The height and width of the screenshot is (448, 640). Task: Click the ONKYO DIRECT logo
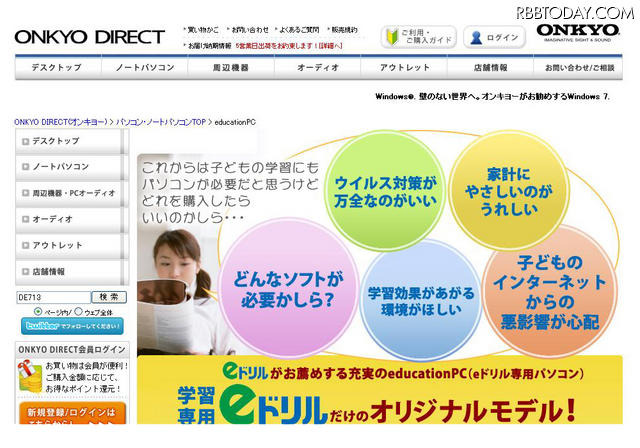tap(90, 37)
